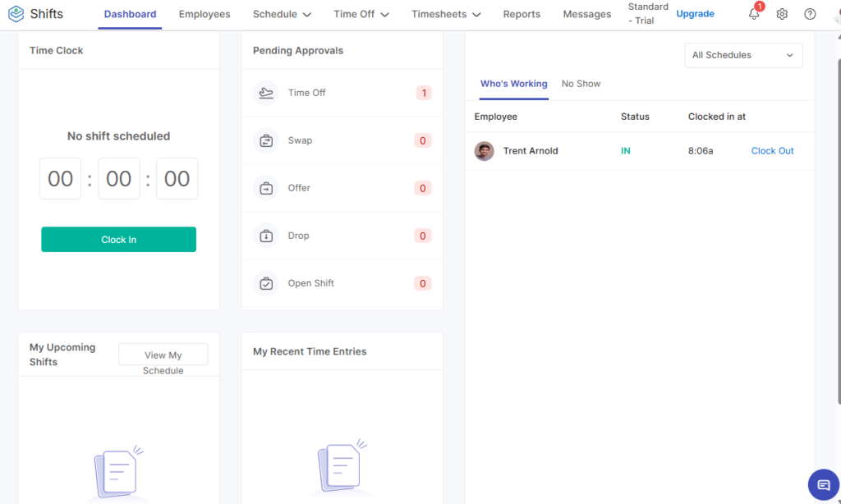Click the Clocked in at column header
Screen dimensions: 841x504
click(x=716, y=117)
